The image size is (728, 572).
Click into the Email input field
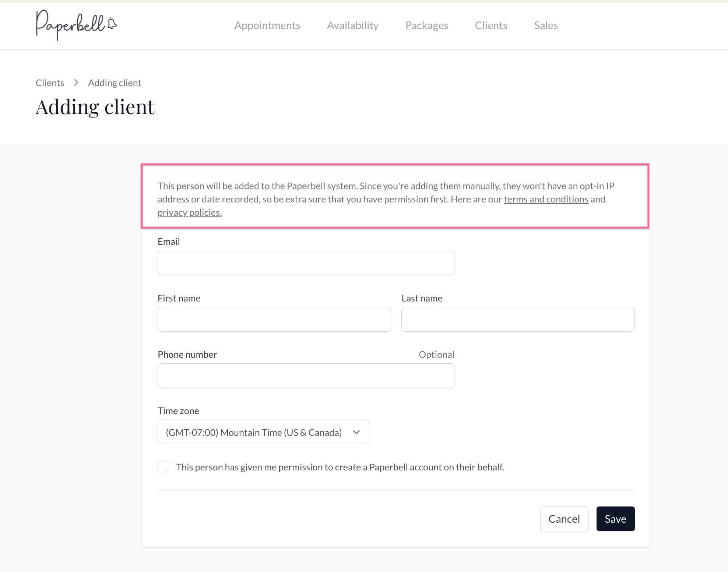tap(306, 262)
